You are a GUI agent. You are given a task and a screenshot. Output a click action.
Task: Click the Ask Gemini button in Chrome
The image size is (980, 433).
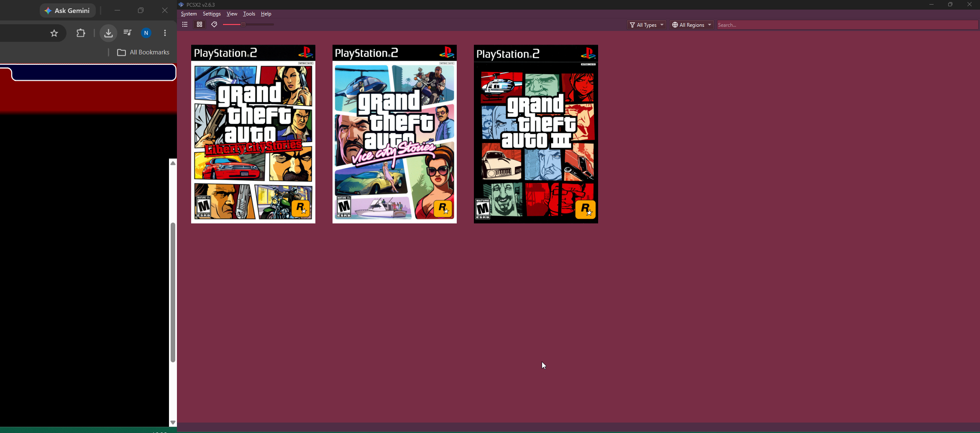(68, 10)
